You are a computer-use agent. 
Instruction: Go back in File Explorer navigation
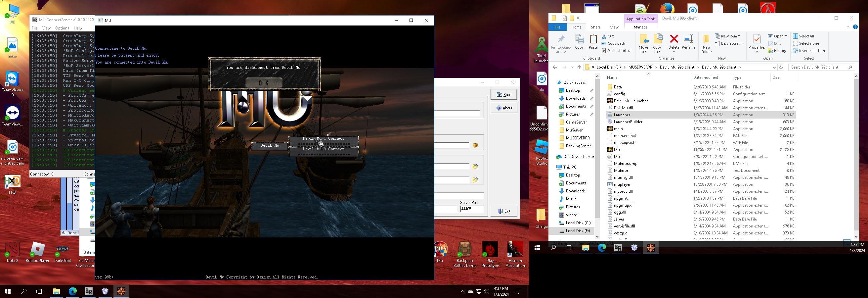click(x=555, y=68)
